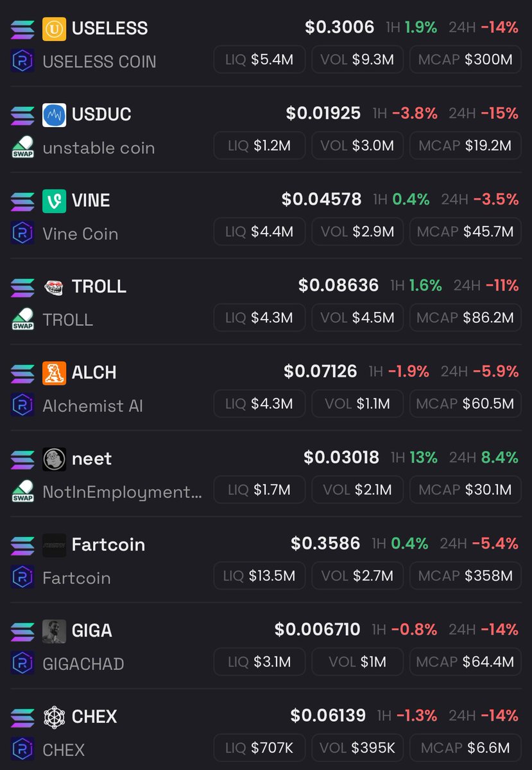Click the SWAP icon beside unstable coin

coord(22,148)
